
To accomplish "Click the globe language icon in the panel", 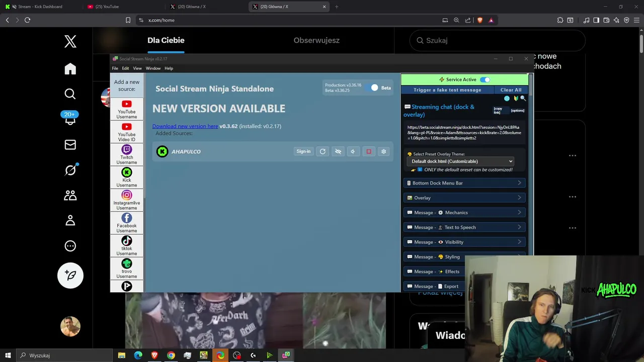I will [507, 99].
